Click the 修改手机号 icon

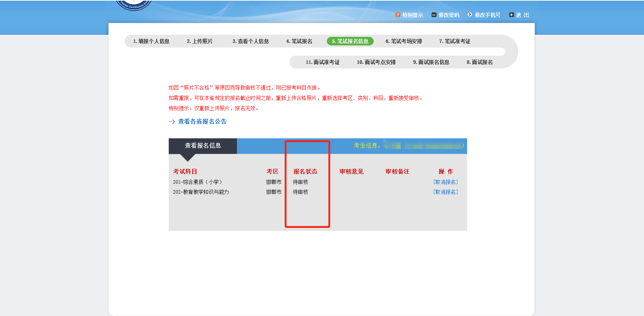[x=470, y=15]
